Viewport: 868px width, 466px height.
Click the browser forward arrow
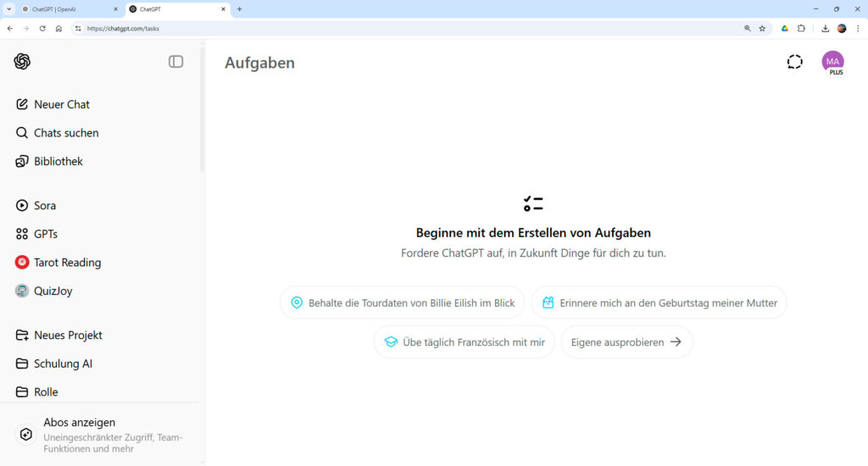pos(26,28)
